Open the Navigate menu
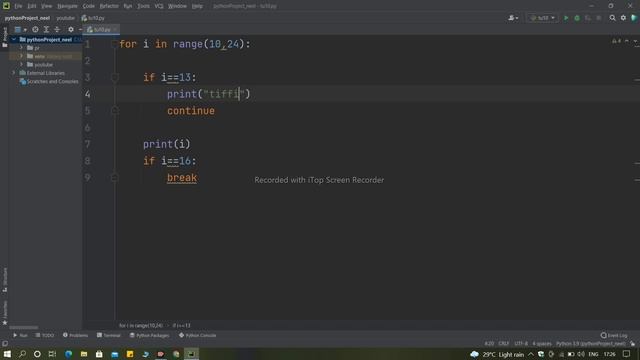Viewport: 640px width, 360px height. (67, 6)
